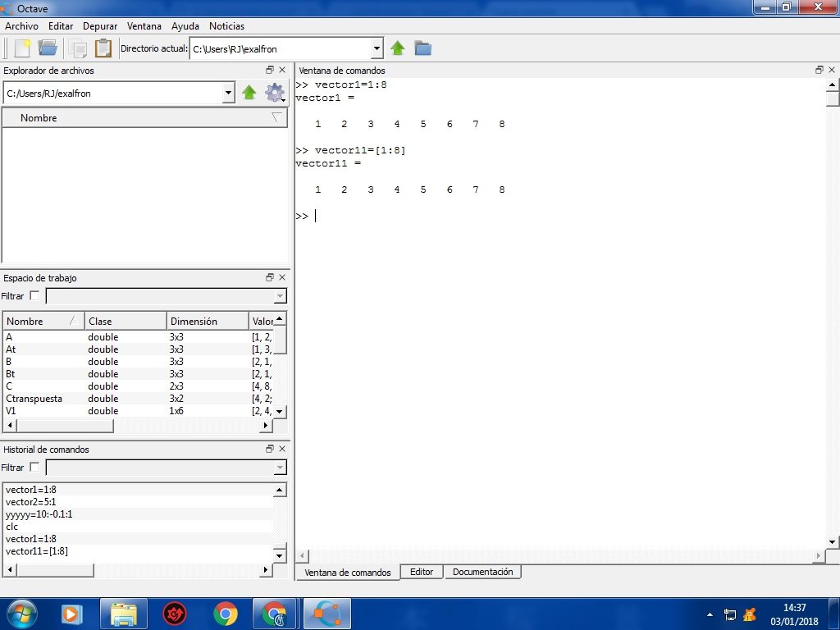This screenshot has height=630, width=840.
Task: Click the Paste clipboard icon in toolbar
Action: [103, 48]
